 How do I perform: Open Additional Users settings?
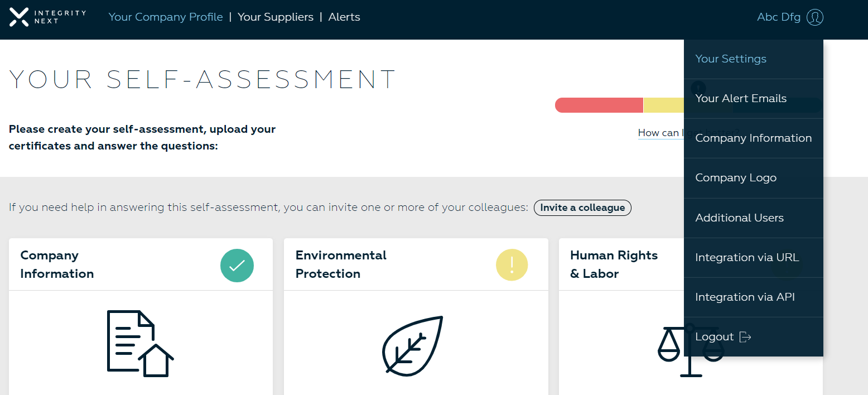click(x=740, y=218)
